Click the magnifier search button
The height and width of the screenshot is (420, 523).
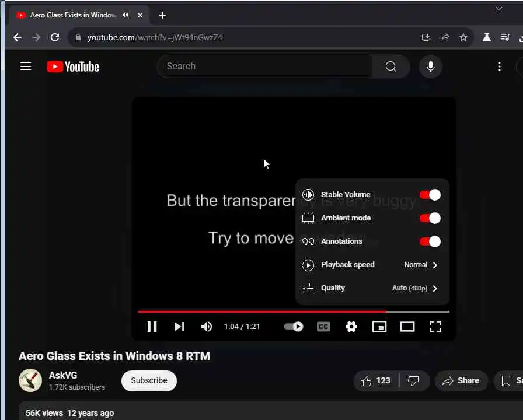click(391, 66)
